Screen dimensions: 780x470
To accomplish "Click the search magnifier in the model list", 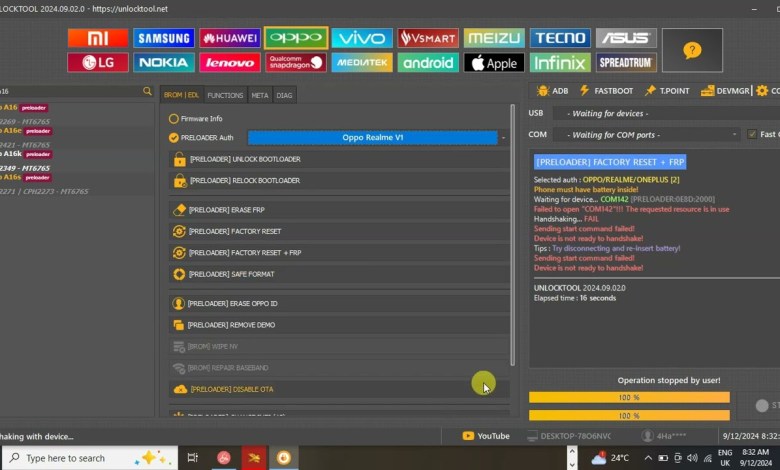I will click(x=147, y=91).
